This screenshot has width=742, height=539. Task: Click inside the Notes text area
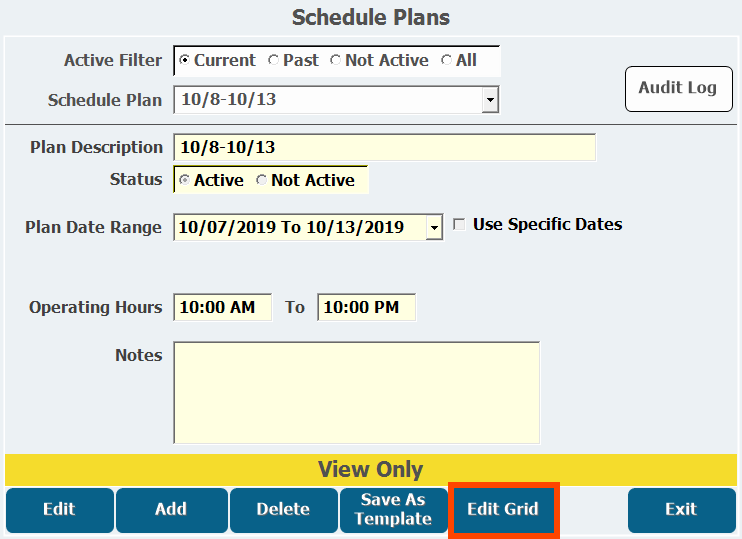[356, 392]
